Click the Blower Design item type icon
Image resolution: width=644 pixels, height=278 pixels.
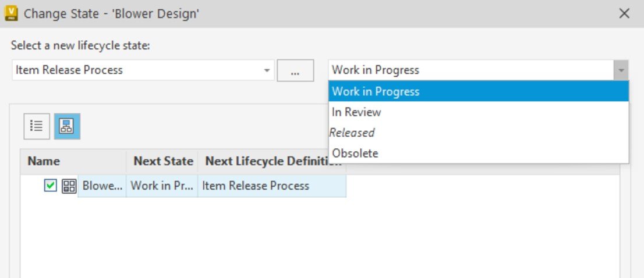[x=69, y=186]
